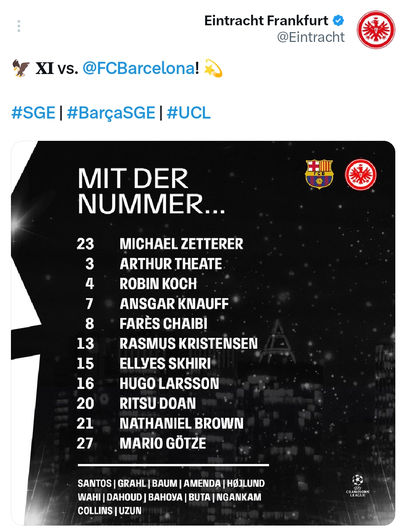Click the Eintracht crest inside lineup image
The image size is (407, 532).
pyautogui.click(x=361, y=174)
